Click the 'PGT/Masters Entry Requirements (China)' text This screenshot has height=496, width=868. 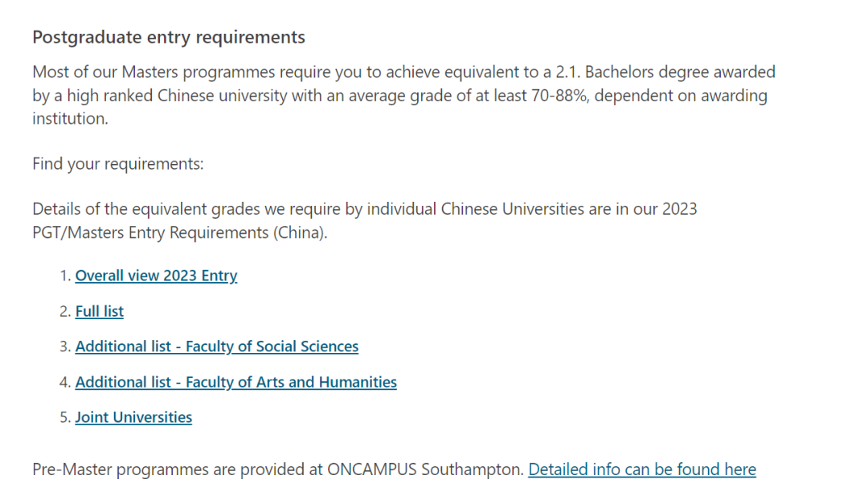click(180, 232)
